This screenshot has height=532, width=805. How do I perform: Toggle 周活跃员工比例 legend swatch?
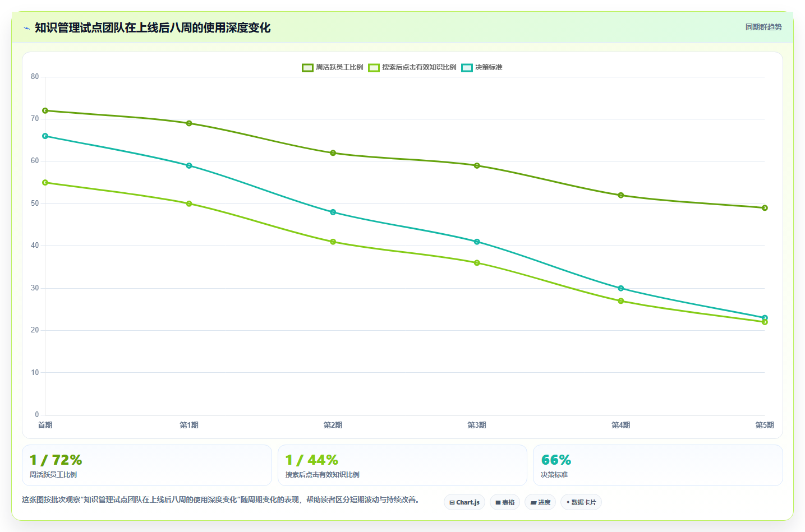coord(307,67)
